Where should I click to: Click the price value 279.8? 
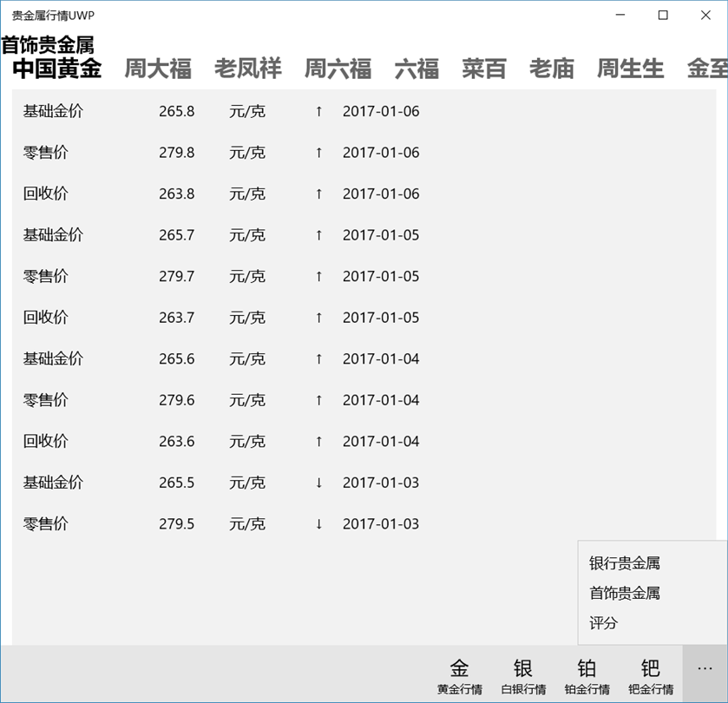176,153
